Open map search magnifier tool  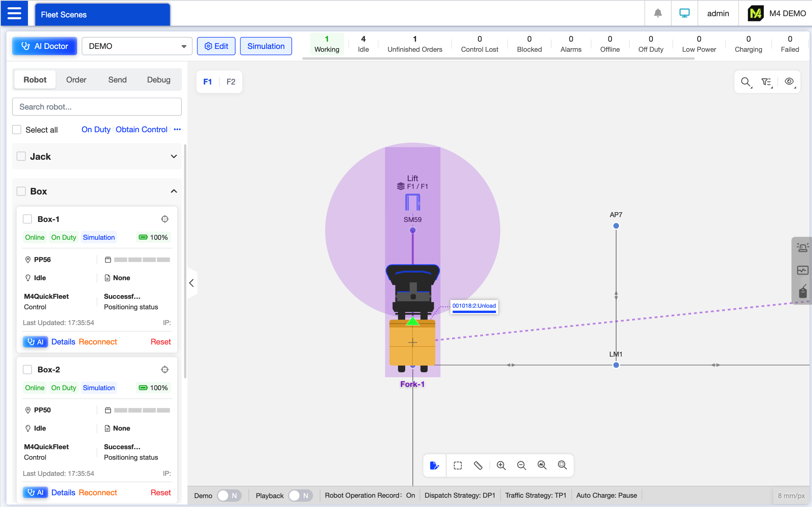[x=746, y=82]
